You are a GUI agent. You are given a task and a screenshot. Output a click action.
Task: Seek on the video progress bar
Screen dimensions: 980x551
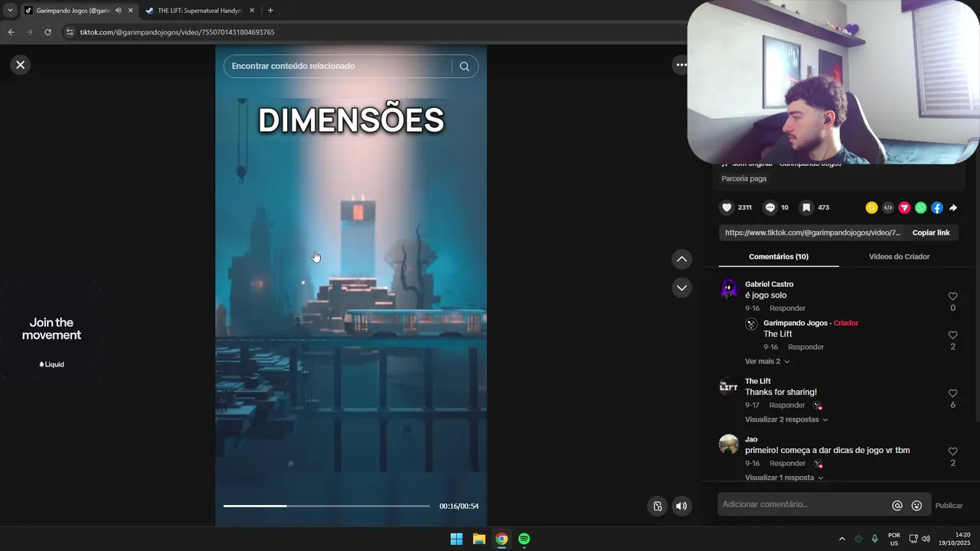point(326,506)
